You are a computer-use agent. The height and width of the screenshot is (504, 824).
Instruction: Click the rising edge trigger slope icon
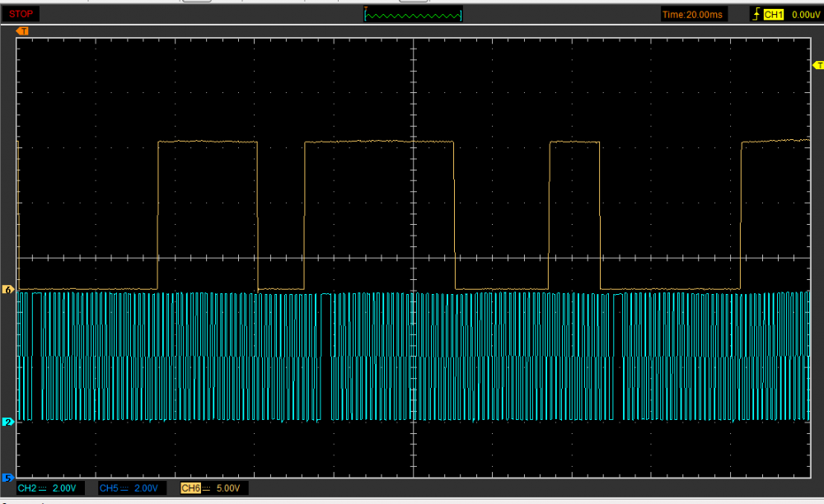[755, 14]
